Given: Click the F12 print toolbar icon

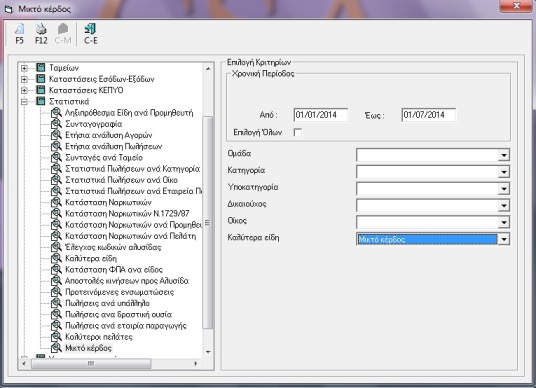Looking at the screenshot, I should point(41,29).
